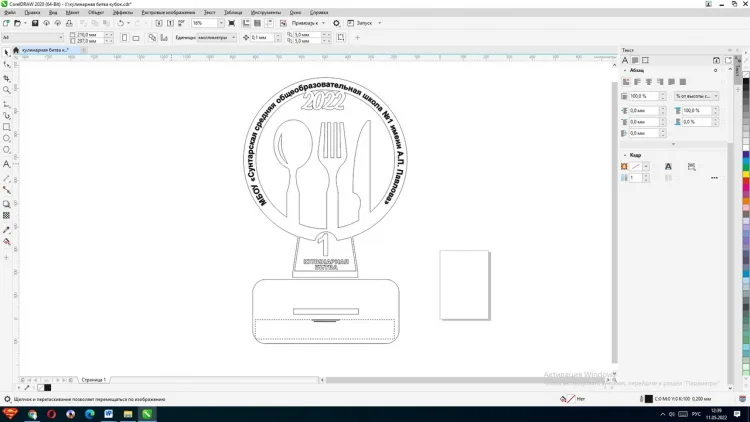750x422 pixels.
Task: Open the zoom level dropdown
Action: tap(221, 23)
